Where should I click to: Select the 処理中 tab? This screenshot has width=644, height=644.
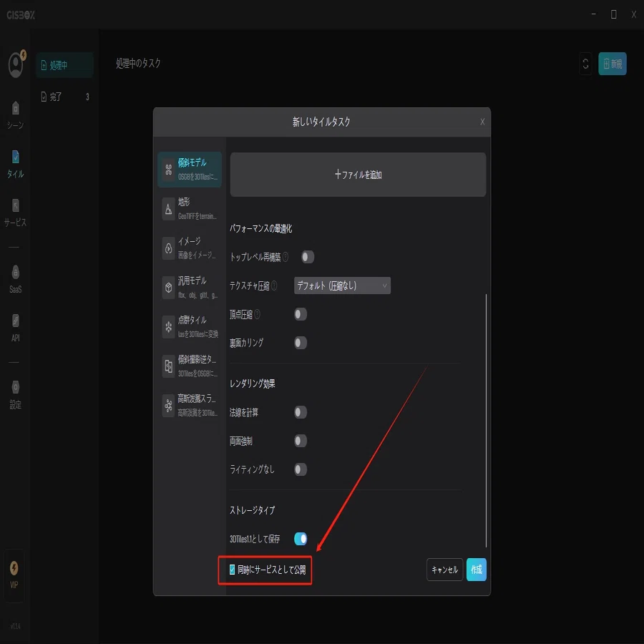pos(65,65)
